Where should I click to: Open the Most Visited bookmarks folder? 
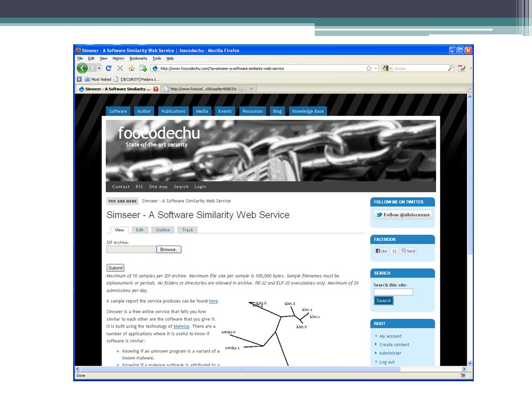point(98,79)
